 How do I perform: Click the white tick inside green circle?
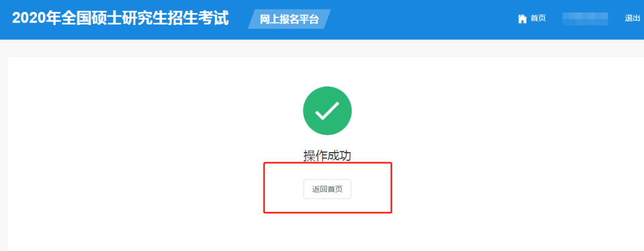coord(327,110)
